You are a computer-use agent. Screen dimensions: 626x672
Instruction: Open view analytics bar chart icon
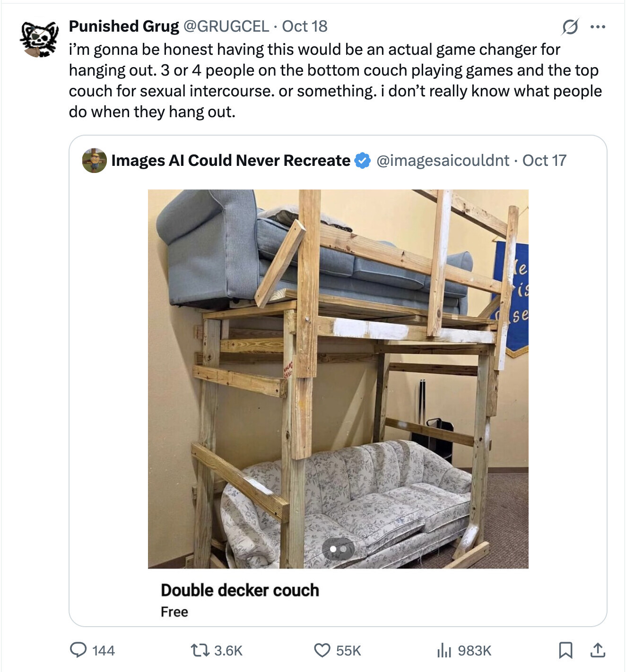pos(443,650)
